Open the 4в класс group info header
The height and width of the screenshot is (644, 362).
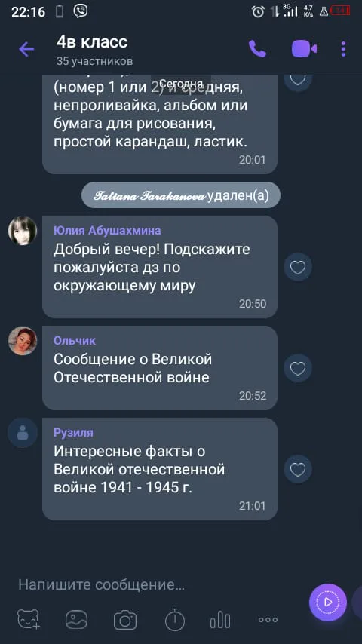coord(95,50)
